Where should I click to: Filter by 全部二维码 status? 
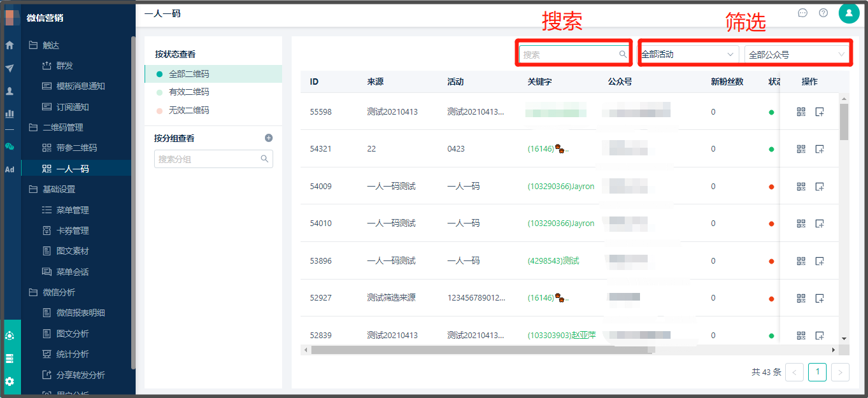213,74
